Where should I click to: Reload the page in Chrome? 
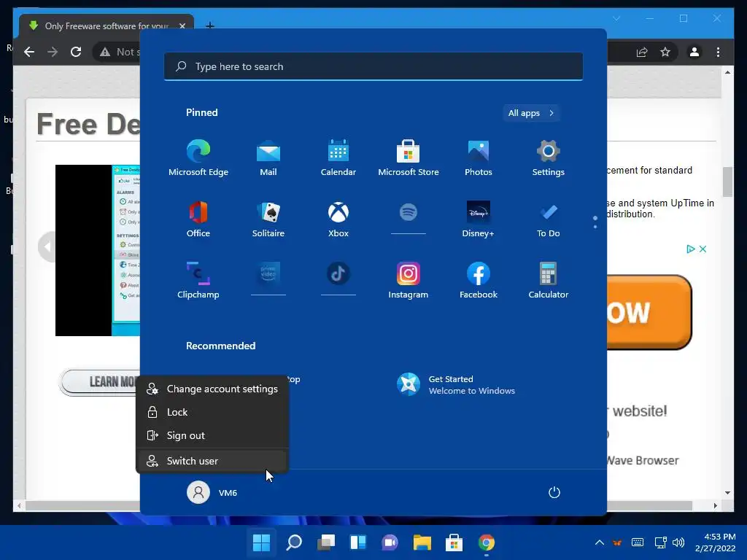point(76,52)
